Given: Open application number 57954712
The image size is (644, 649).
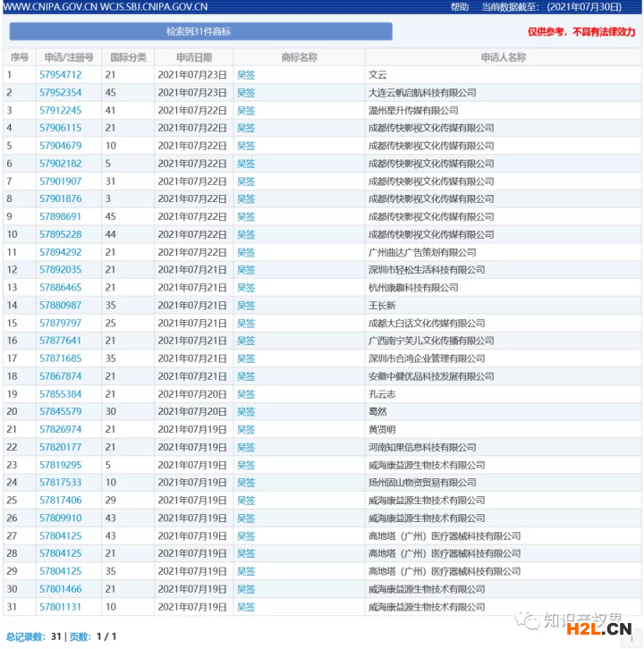Looking at the screenshot, I should 60,75.
